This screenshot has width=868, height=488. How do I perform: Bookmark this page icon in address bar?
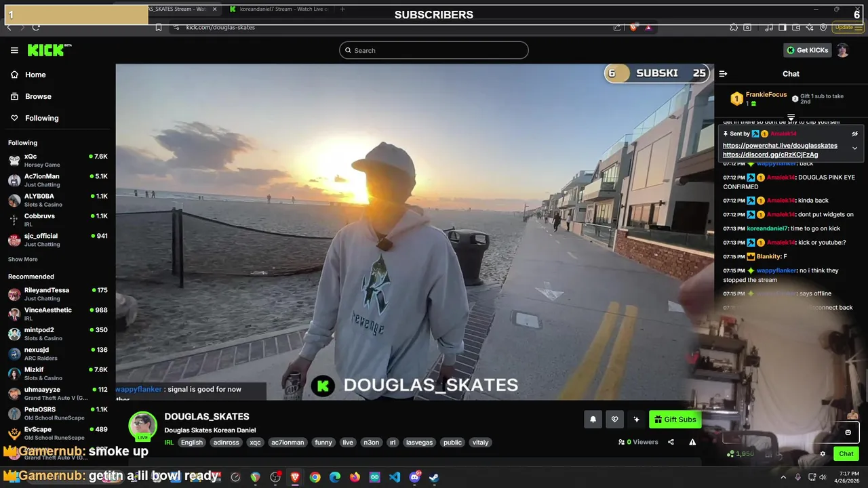click(159, 27)
